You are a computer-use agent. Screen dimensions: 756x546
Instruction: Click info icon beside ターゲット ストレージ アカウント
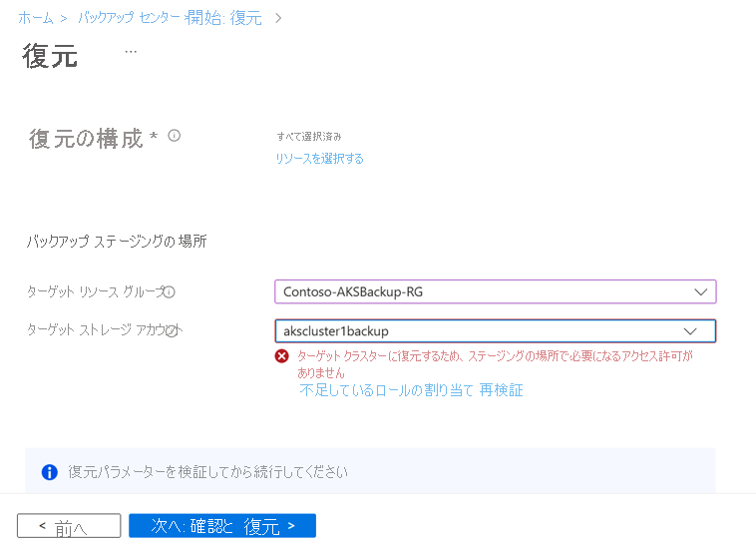(x=172, y=330)
